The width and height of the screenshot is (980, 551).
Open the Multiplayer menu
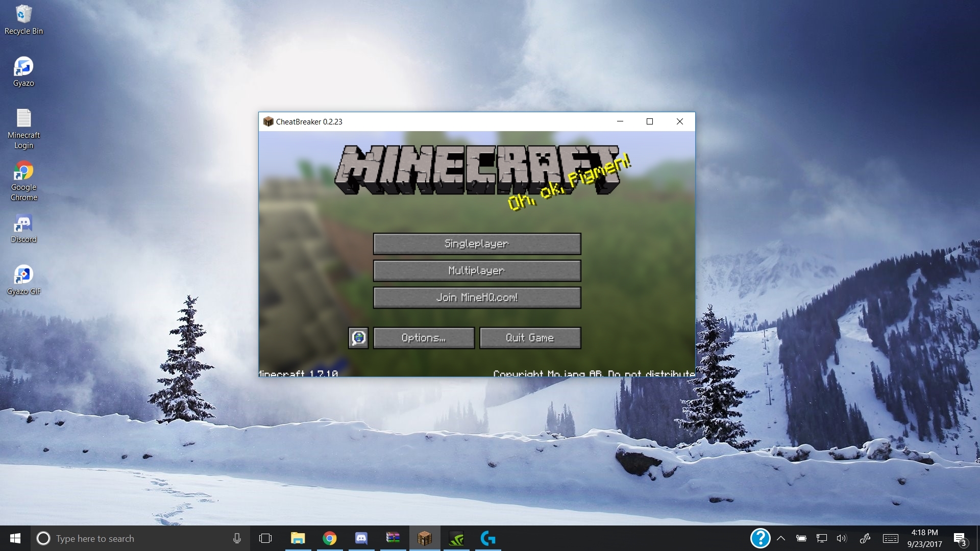point(477,271)
